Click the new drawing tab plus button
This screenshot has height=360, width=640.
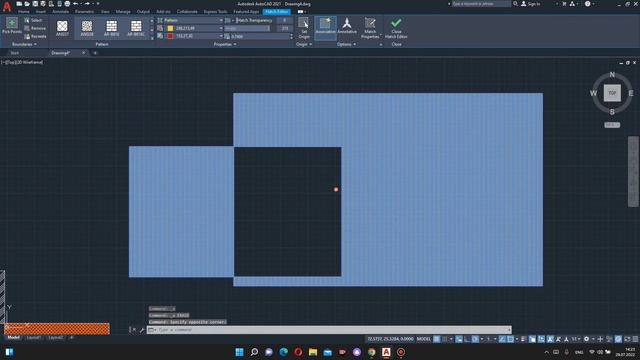[x=95, y=53]
